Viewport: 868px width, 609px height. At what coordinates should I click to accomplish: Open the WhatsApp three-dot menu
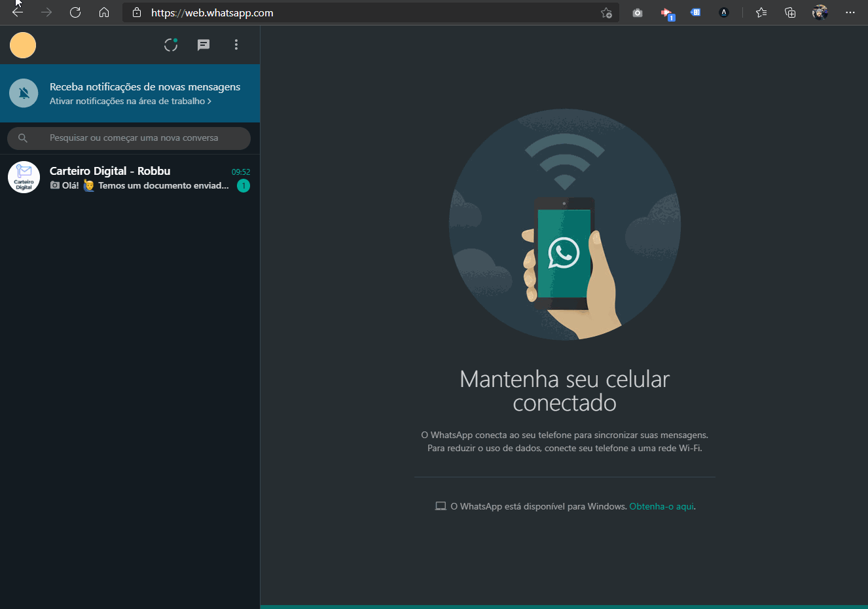pyautogui.click(x=236, y=45)
